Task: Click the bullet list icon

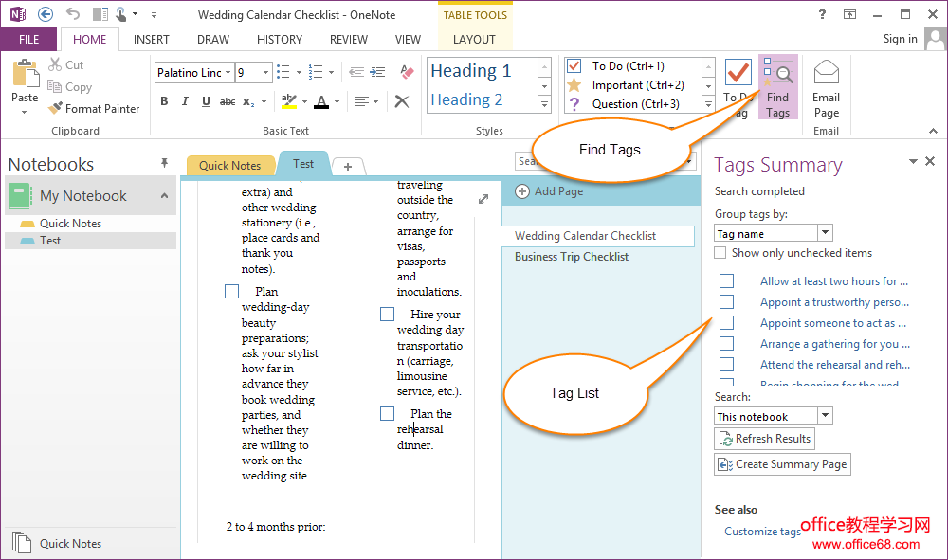Action: 288,72
